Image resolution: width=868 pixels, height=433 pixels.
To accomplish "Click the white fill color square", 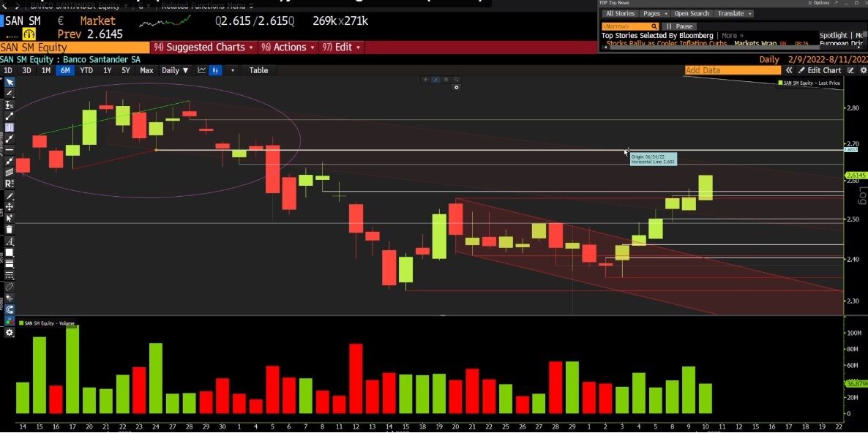I will [x=10, y=253].
